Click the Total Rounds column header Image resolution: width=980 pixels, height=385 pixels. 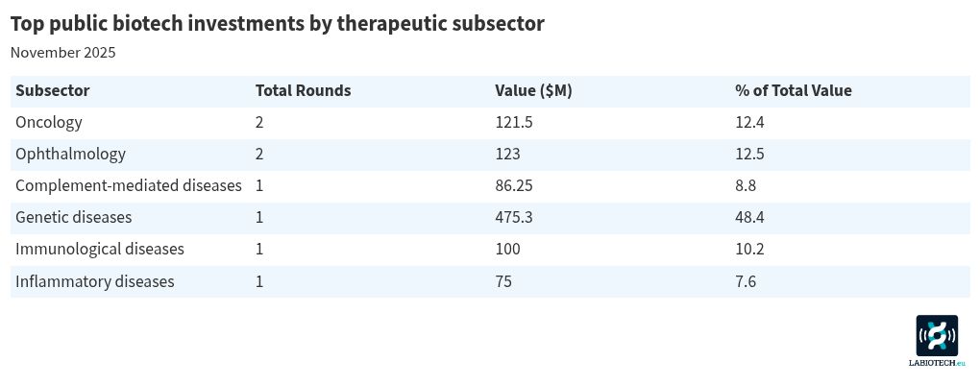[x=303, y=91]
